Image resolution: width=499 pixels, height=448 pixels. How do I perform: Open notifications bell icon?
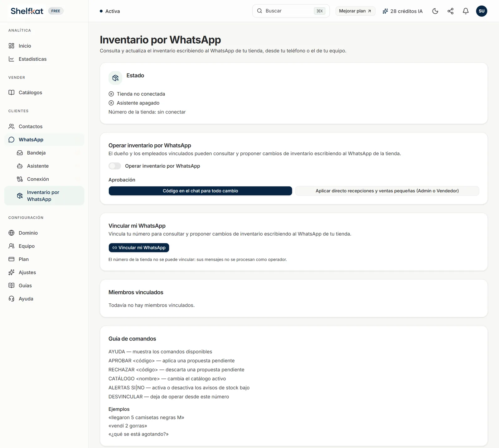(466, 11)
